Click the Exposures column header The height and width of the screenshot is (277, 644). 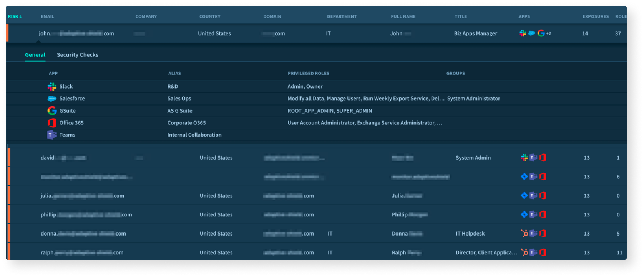[595, 16]
